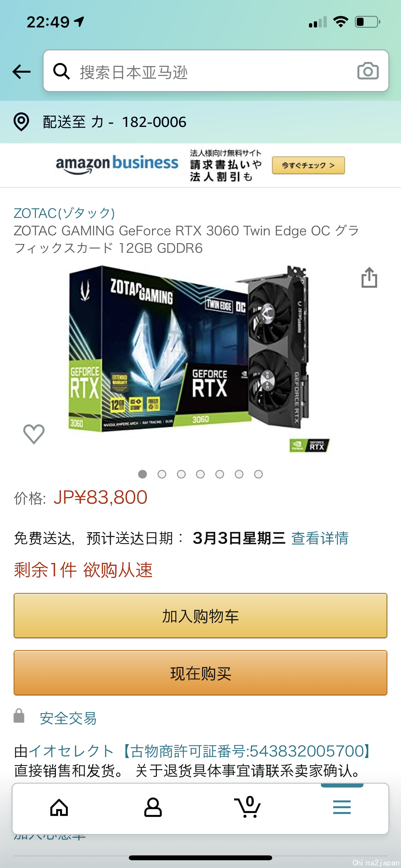Image resolution: width=401 pixels, height=868 pixels.
Task: Tap the 今すぐチェック banner button
Action: 308,165
